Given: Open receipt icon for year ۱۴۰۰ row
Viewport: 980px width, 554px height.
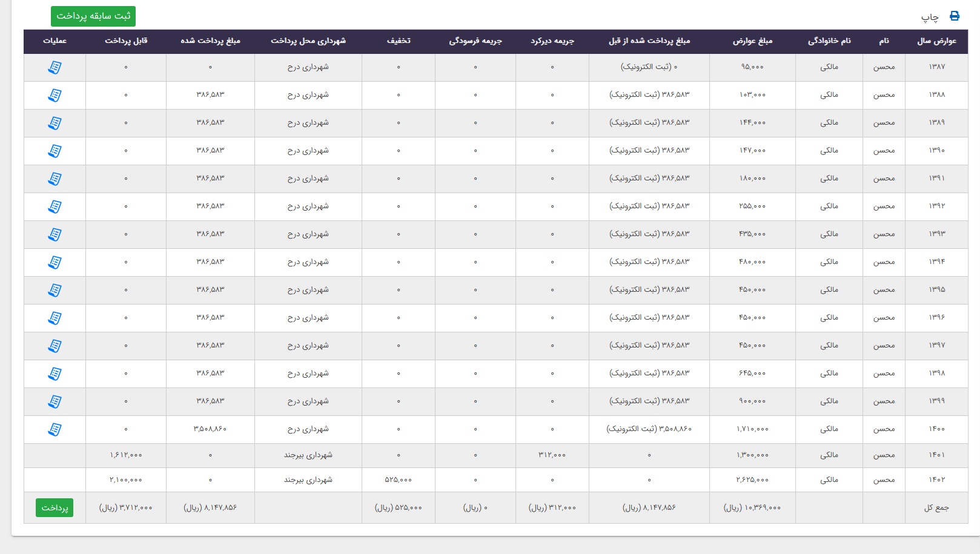Looking at the screenshot, I should 55,429.
